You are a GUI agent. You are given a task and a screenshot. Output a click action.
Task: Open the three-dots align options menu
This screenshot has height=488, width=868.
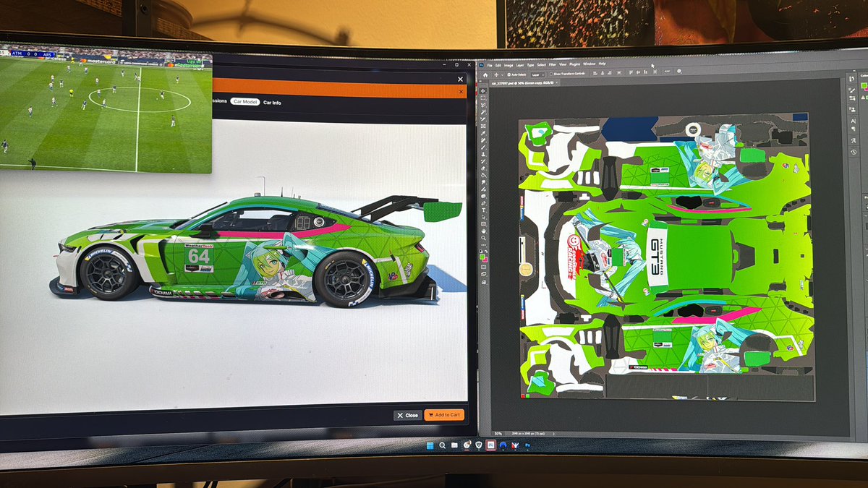[667, 71]
